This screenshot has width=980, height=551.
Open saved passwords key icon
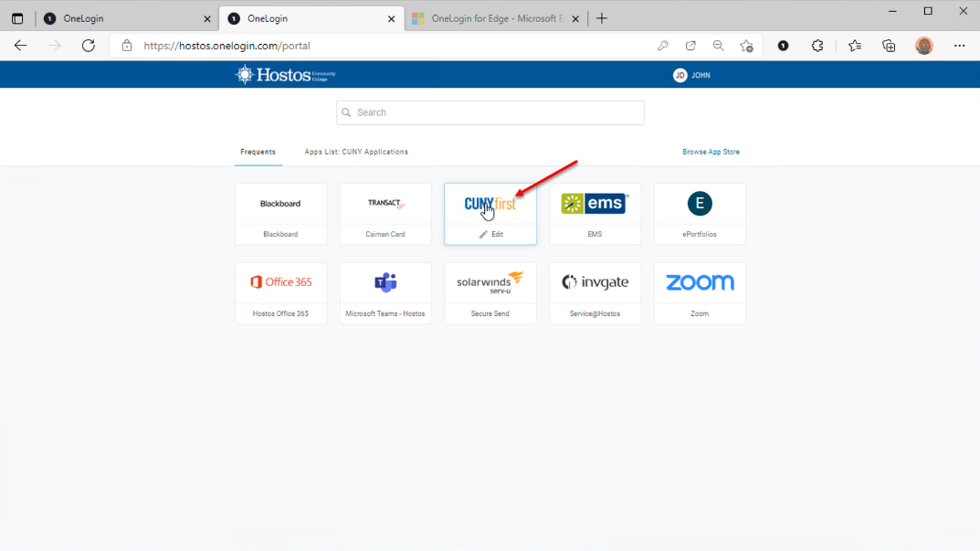point(662,46)
